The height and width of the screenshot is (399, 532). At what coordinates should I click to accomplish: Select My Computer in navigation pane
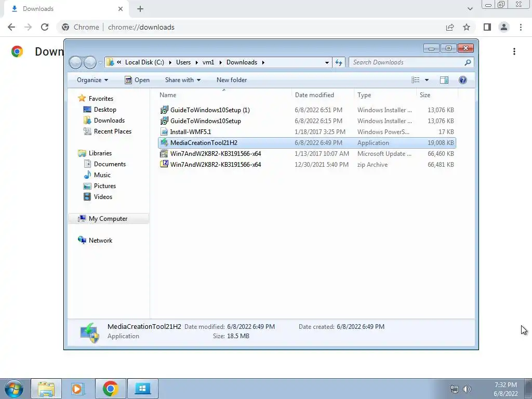(x=108, y=219)
